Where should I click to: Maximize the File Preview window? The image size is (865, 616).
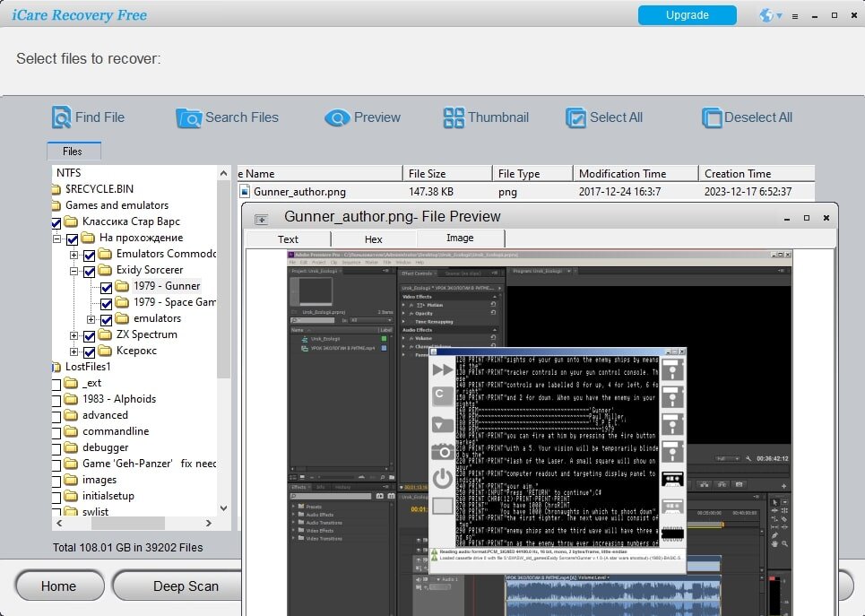pyautogui.click(x=807, y=218)
